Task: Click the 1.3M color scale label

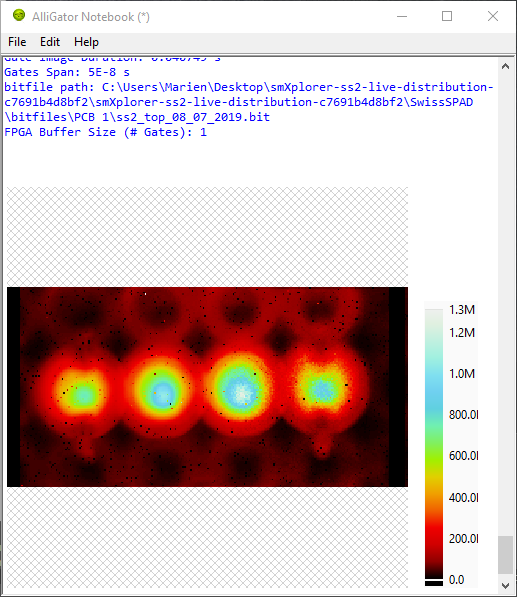Action: click(x=462, y=310)
